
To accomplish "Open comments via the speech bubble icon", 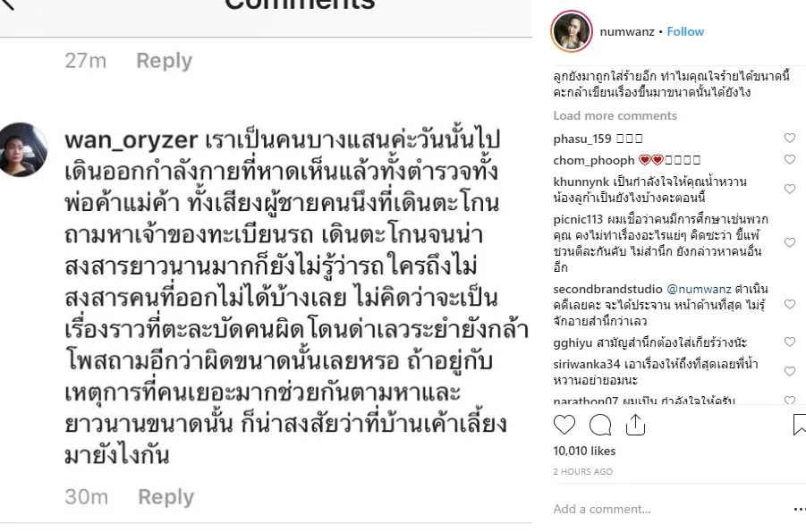I will (x=600, y=425).
